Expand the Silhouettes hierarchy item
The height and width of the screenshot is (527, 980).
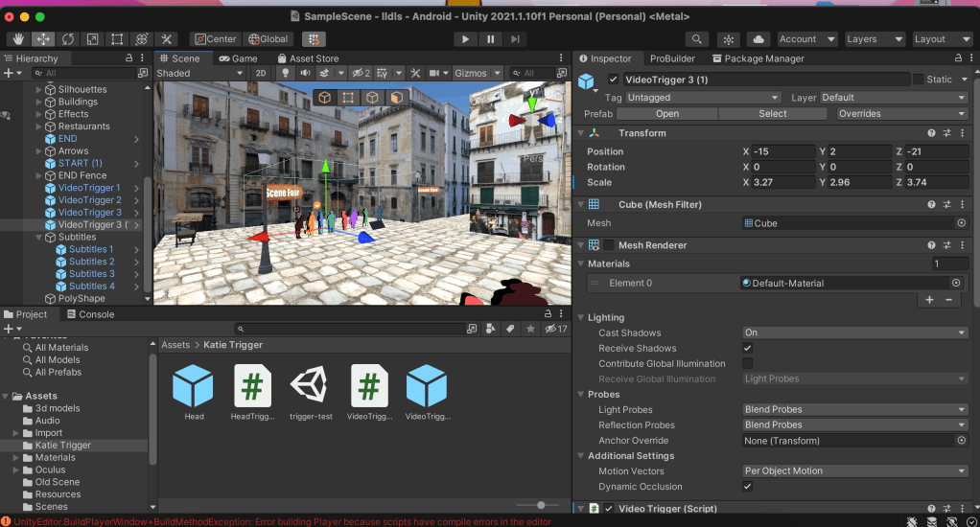tap(39, 89)
